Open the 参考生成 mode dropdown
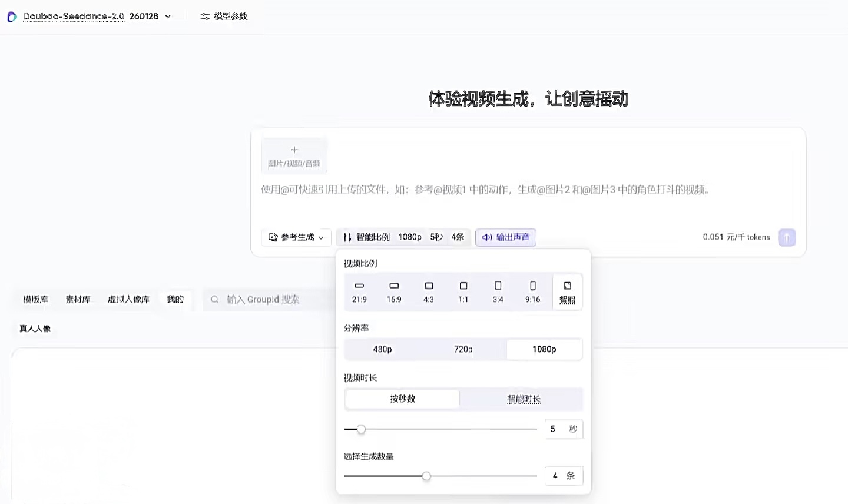The image size is (848, 504). pyautogui.click(x=296, y=237)
